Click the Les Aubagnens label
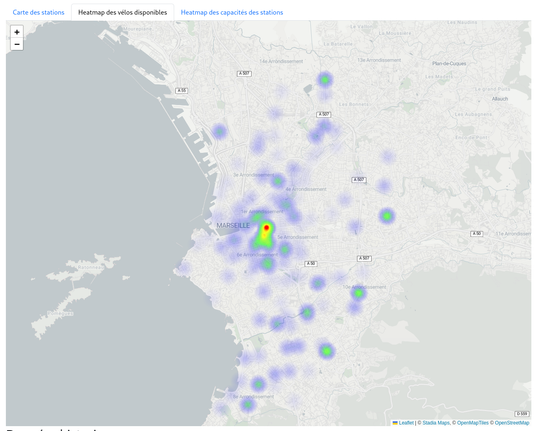 (473, 114)
